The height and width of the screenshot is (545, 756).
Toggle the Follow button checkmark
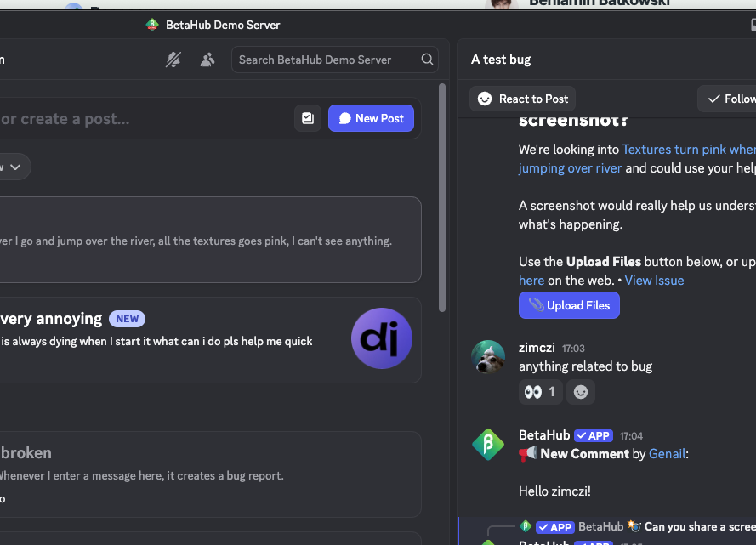[714, 99]
